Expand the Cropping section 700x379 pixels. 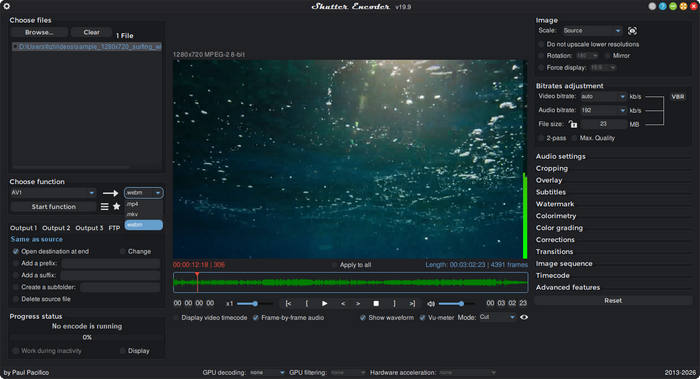(552, 168)
